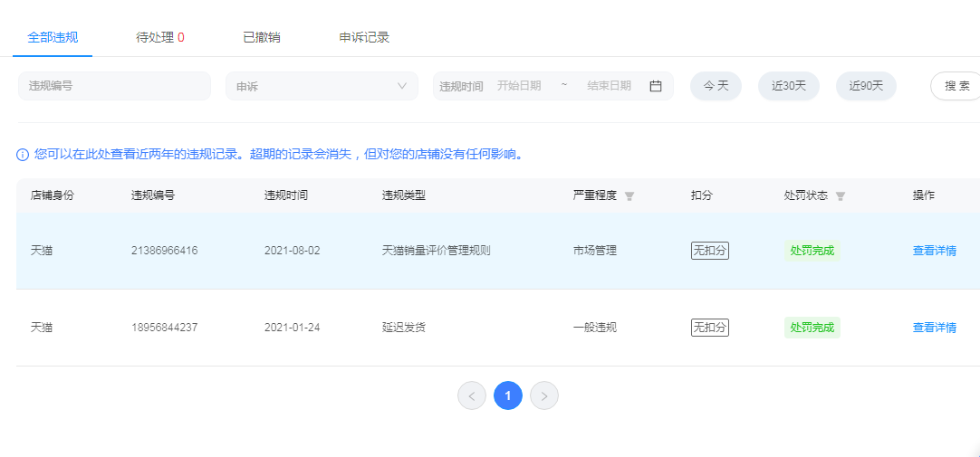Switch to the 待处理 tab

[160, 37]
